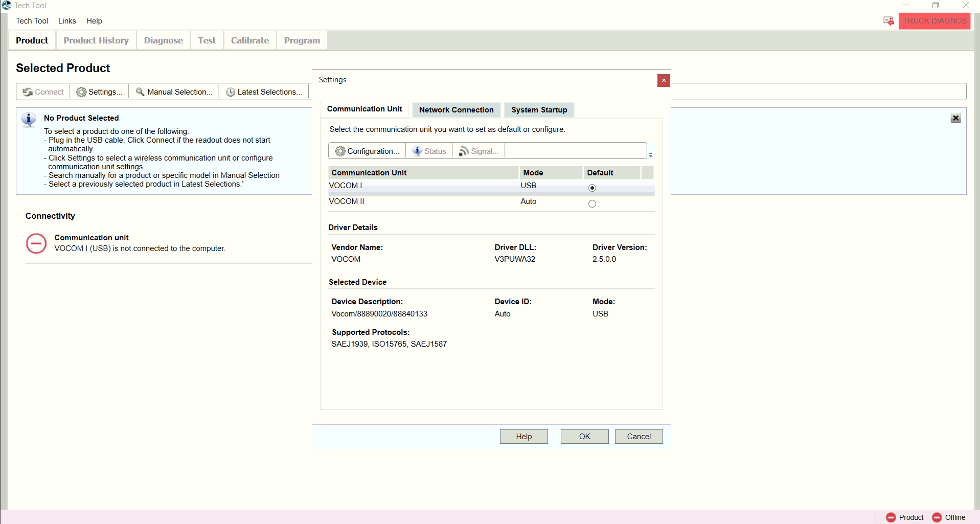Image resolution: width=980 pixels, height=524 pixels.
Task: Click the Connect label in the toolbar
Action: [50, 92]
